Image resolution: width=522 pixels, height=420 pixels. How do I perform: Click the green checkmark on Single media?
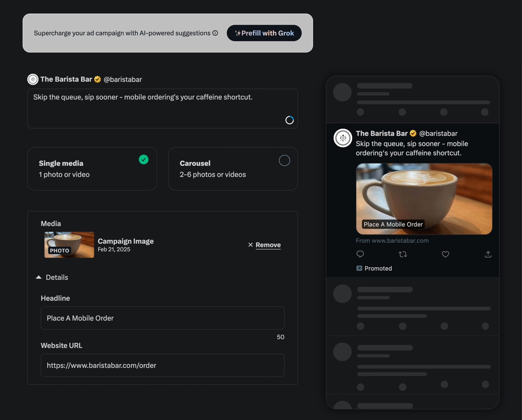pos(143,160)
